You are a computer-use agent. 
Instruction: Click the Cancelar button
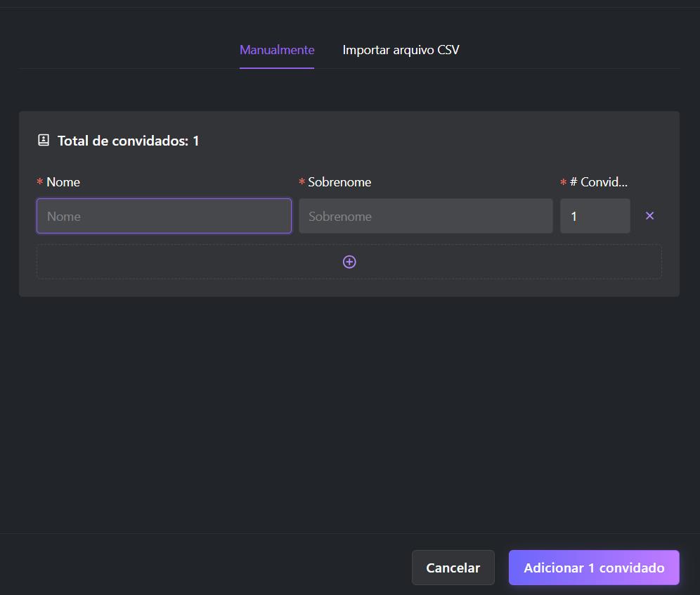tap(453, 568)
